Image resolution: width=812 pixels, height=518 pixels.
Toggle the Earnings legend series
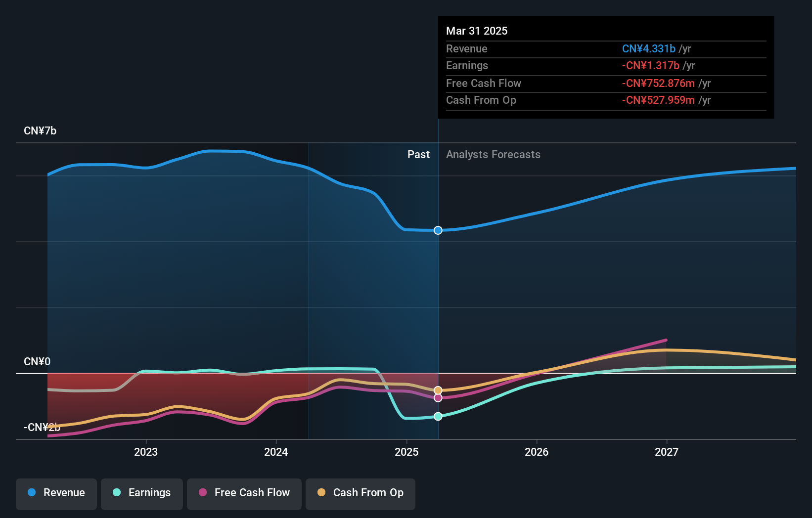[x=142, y=493]
